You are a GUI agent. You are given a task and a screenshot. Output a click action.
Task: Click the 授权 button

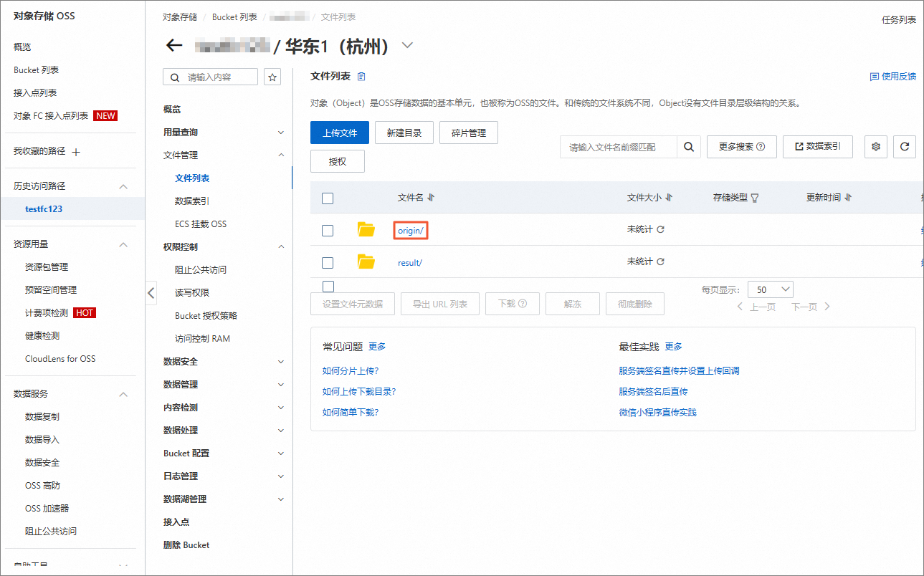338,161
